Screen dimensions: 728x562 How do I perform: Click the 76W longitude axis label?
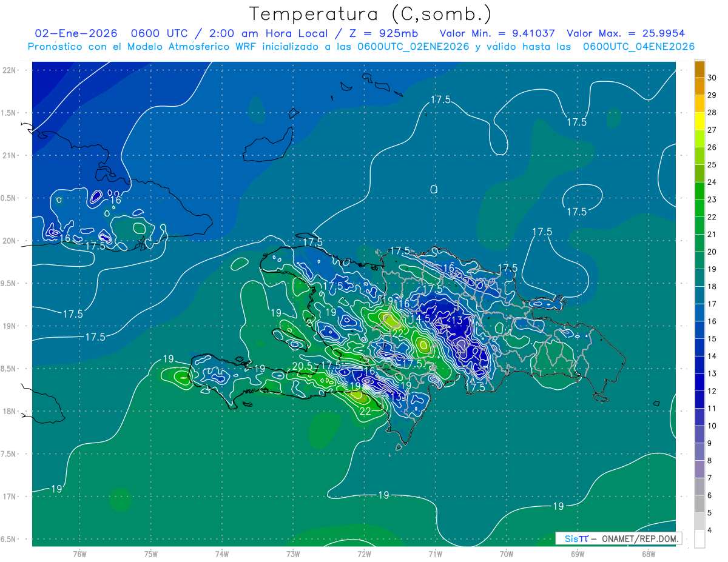[x=79, y=554]
